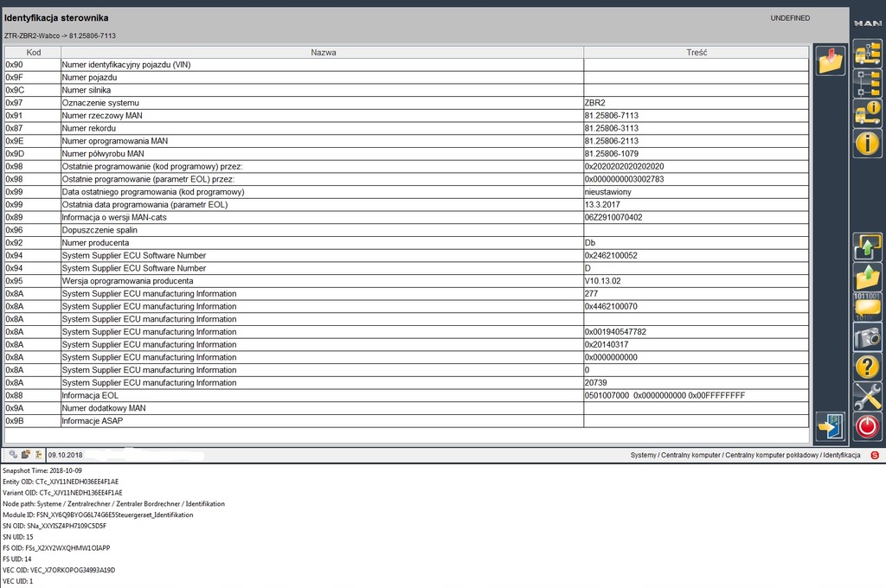The width and height of the screenshot is (886, 588).
Task: Click the value 20739
Action: tap(595, 382)
